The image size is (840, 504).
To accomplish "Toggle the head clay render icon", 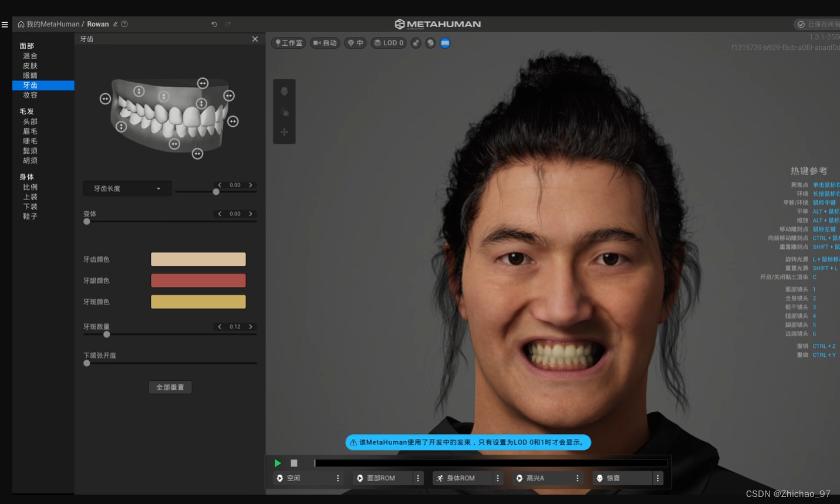I will point(430,43).
